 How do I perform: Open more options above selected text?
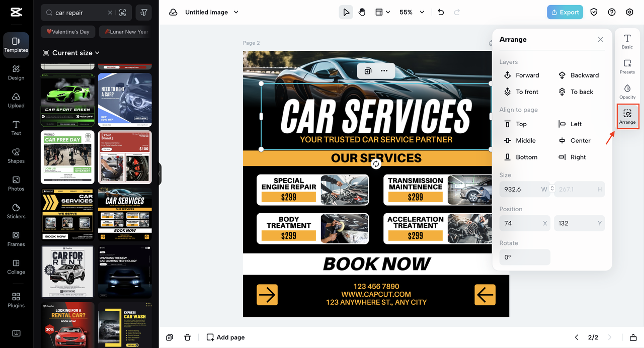(384, 71)
